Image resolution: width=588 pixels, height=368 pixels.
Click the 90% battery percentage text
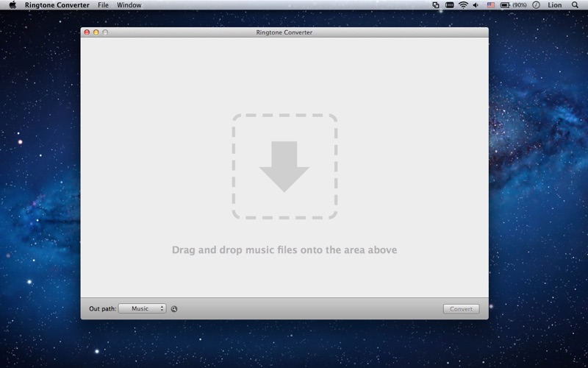click(x=520, y=5)
